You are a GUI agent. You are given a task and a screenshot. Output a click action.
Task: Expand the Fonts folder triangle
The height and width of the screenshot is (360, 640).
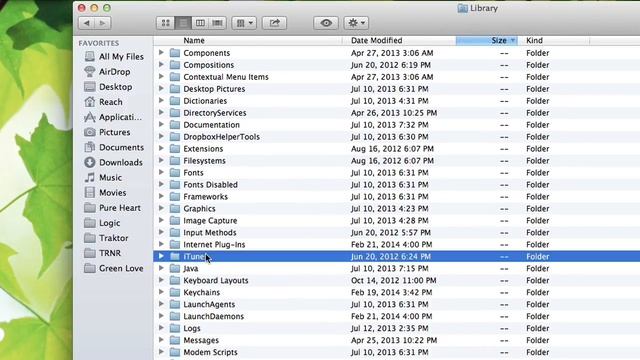pyautogui.click(x=161, y=172)
